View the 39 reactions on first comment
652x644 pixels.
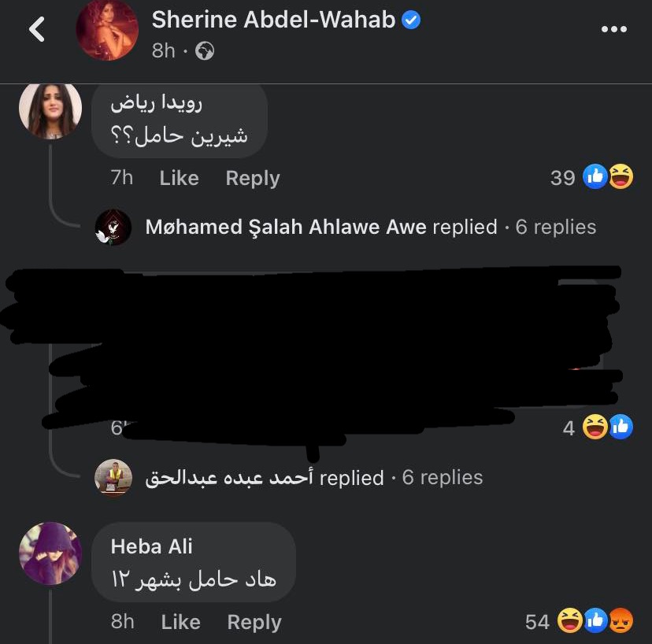click(x=591, y=177)
